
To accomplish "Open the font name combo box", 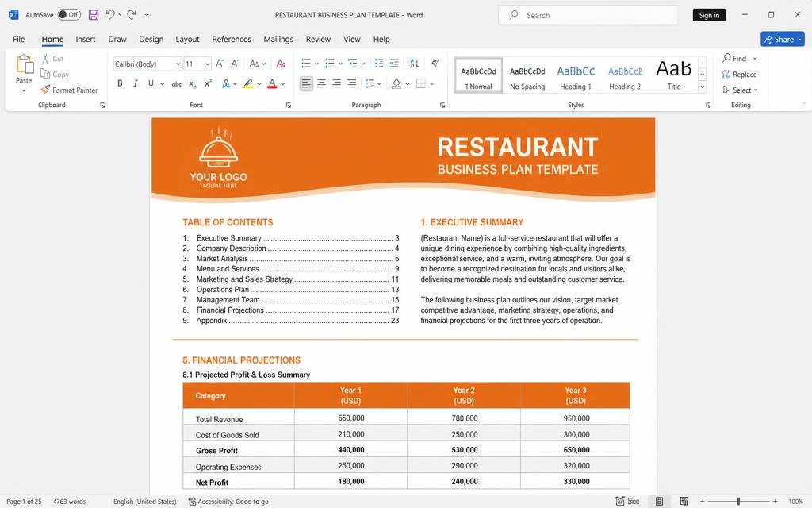I will click(x=147, y=63).
